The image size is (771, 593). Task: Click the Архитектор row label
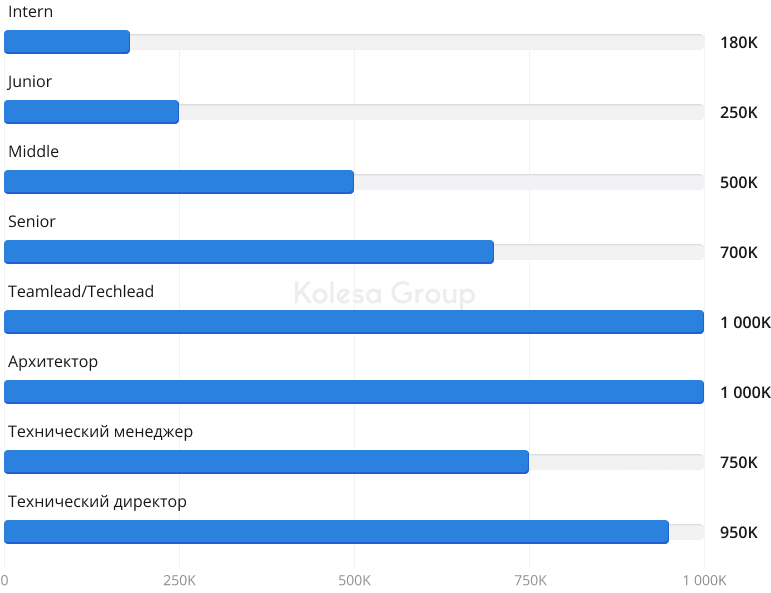(53, 362)
